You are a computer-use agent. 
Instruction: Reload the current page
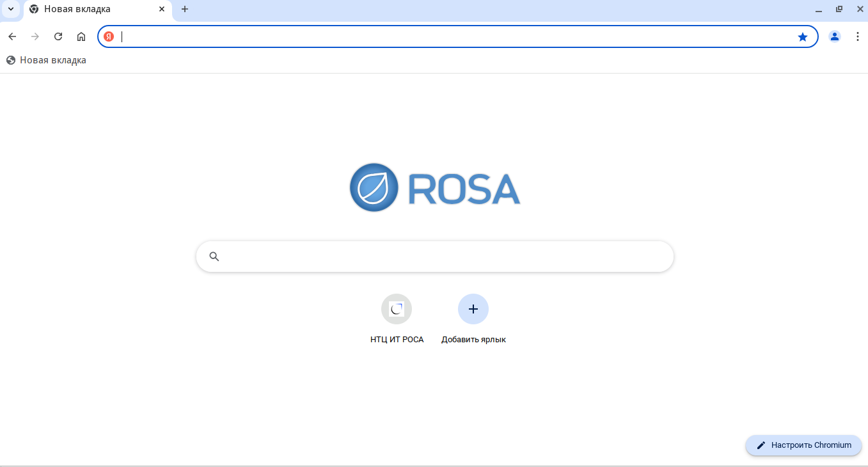click(x=58, y=36)
